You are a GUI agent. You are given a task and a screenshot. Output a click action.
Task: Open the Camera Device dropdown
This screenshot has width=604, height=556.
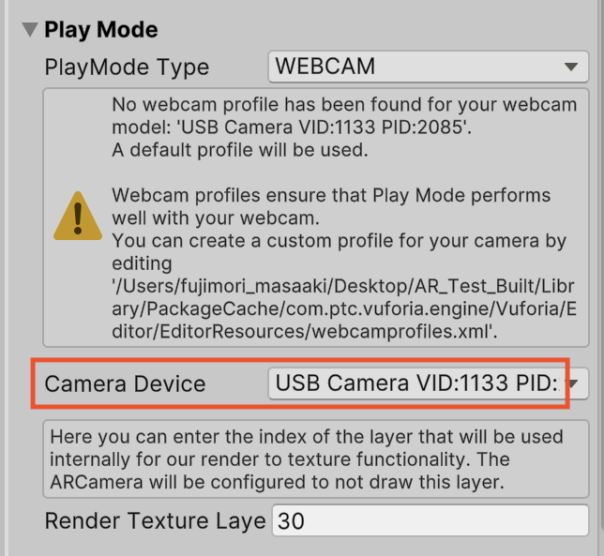pos(428,383)
